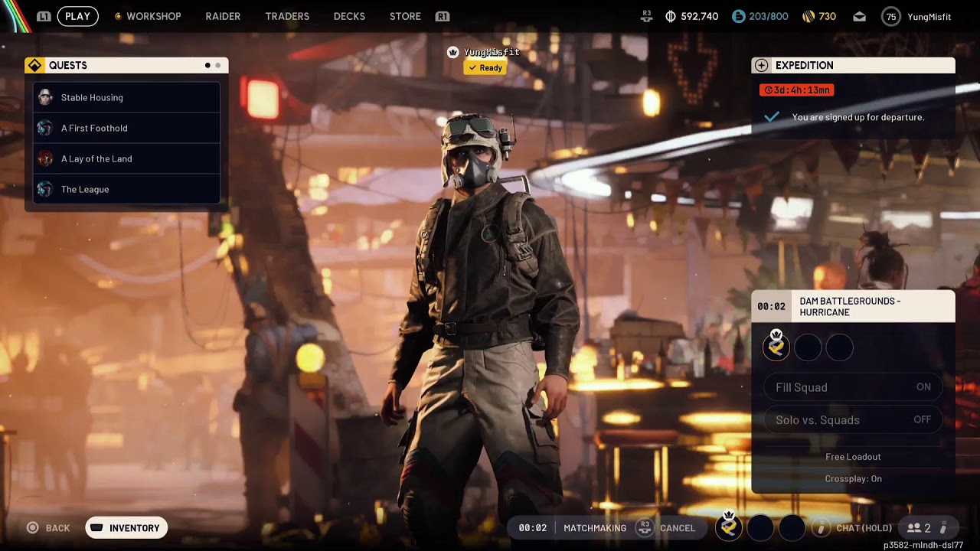The image size is (980, 551).
Task: Open The League quest
Action: point(126,189)
